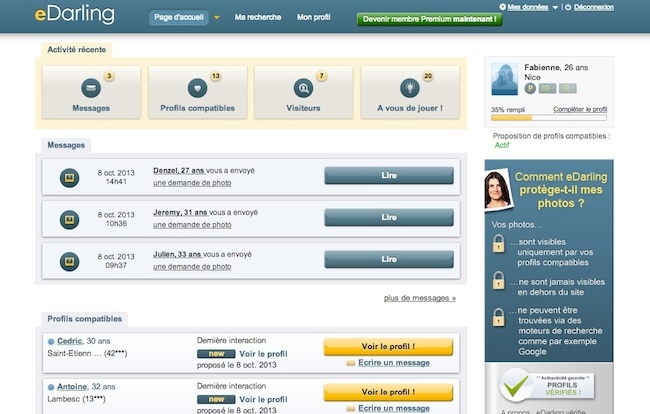This screenshot has height=414, width=650.
Task: Click the envelope icon in Antoine's row
Action: click(x=351, y=409)
